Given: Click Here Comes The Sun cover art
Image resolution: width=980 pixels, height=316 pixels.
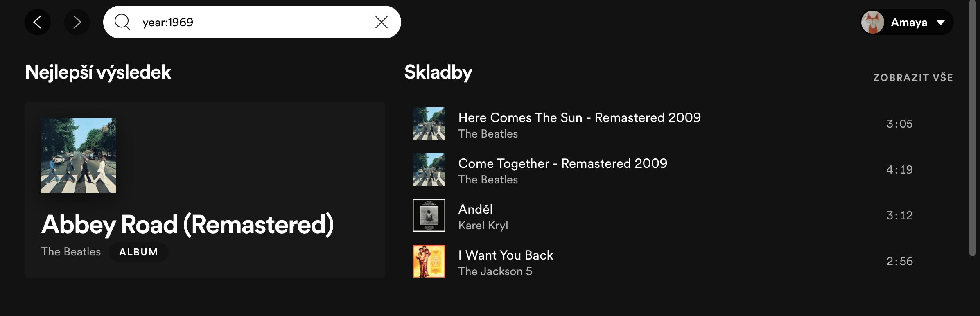Looking at the screenshot, I should point(429,124).
